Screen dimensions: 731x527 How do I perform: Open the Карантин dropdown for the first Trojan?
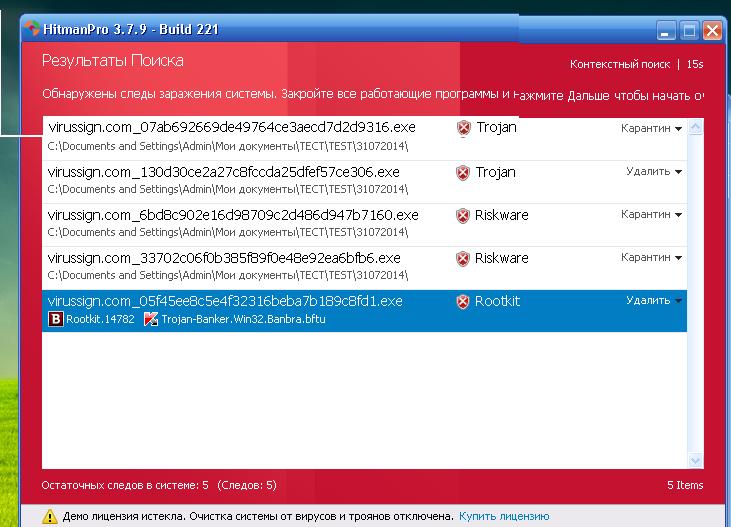(x=651, y=129)
